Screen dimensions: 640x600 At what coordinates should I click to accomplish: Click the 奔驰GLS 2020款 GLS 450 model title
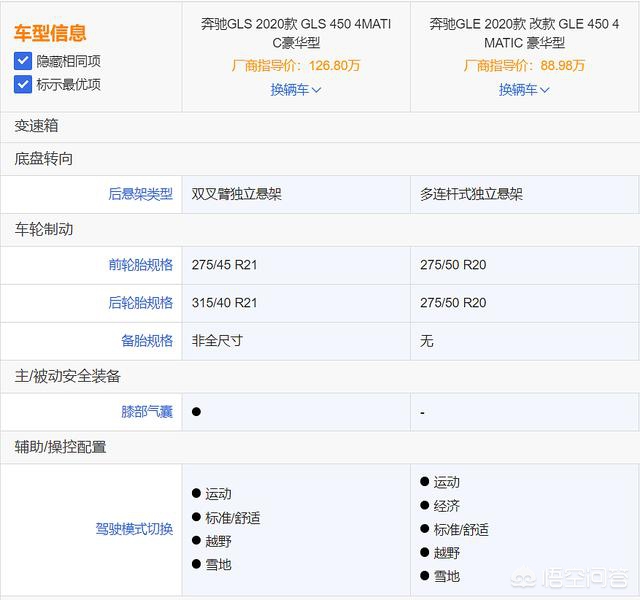coord(296,33)
